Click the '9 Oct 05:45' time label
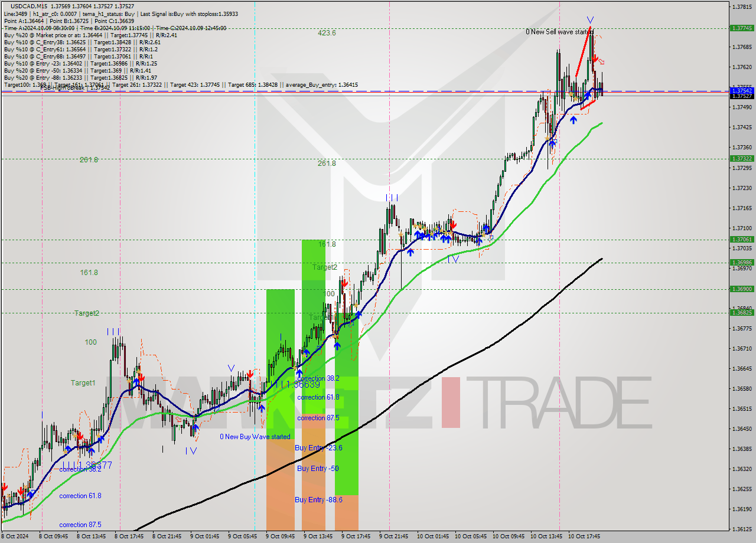756x543 pixels. pyautogui.click(x=243, y=537)
